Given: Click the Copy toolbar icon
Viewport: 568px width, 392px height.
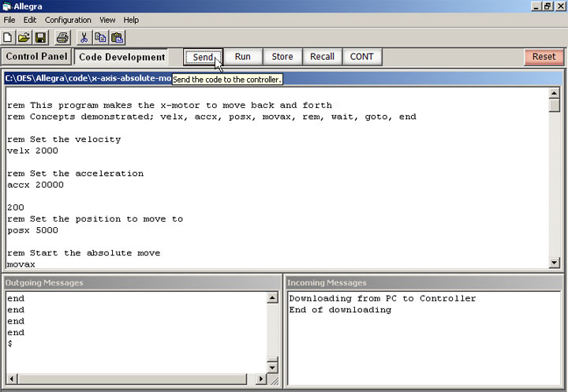Looking at the screenshot, I should coord(100,37).
